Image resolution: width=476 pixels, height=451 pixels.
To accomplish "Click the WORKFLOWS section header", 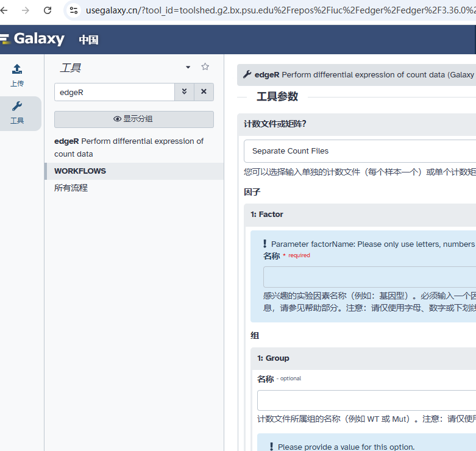I will (x=134, y=171).
